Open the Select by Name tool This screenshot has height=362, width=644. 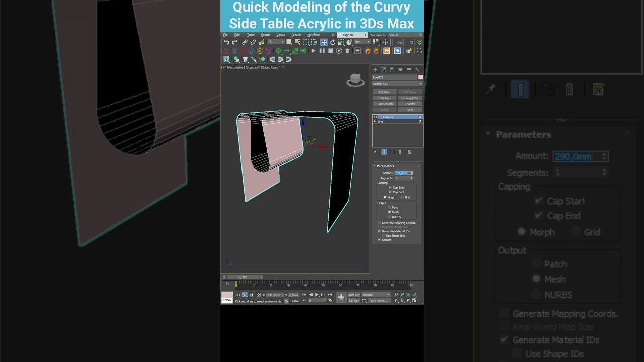click(297, 42)
